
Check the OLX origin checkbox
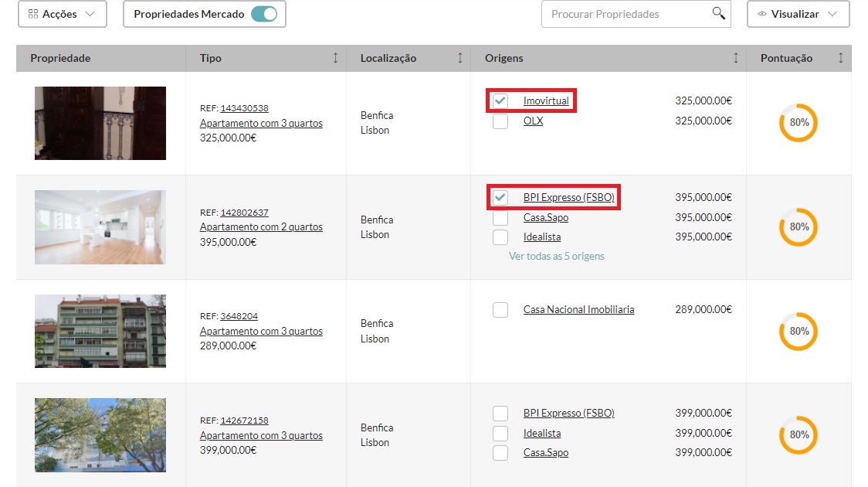point(500,121)
